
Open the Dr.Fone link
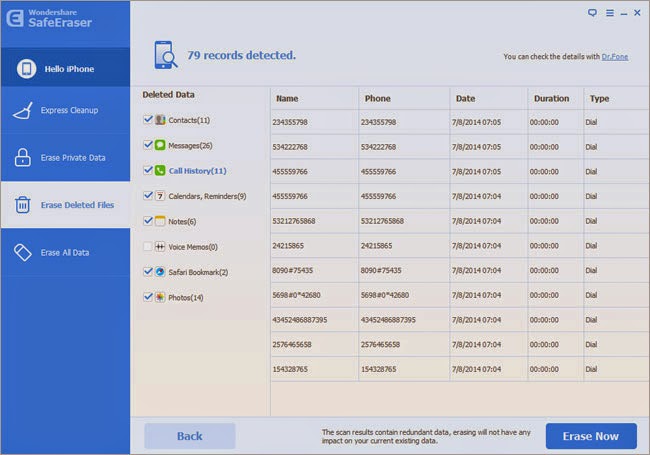pyautogui.click(x=615, y=57)
